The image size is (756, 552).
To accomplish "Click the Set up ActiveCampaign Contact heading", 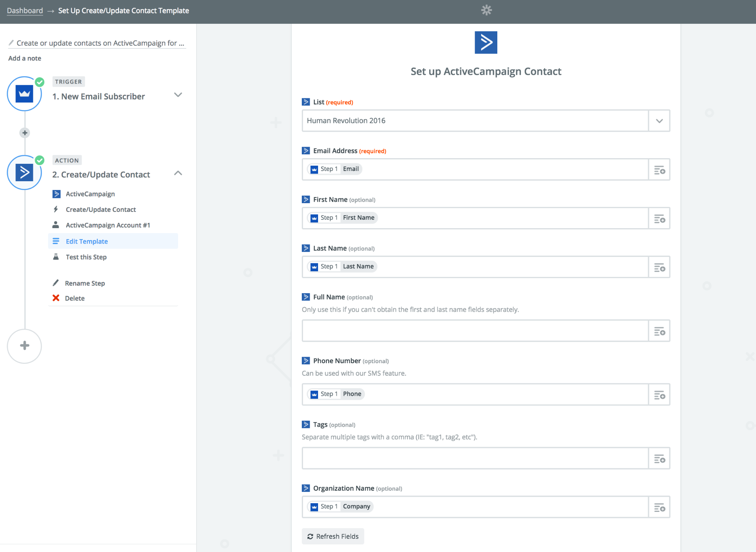I will pos(486,72).
